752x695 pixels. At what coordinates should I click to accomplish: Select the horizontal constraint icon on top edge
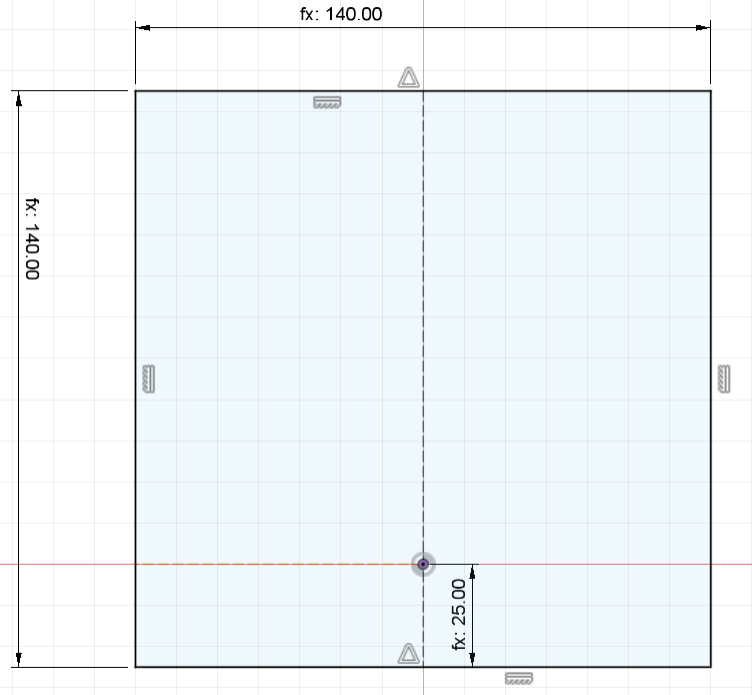(327, 102)
